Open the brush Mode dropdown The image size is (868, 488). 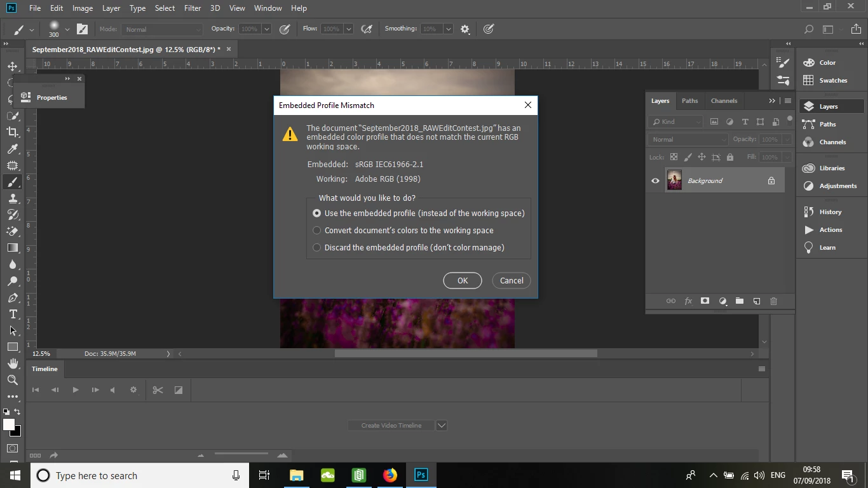(162, 29)
